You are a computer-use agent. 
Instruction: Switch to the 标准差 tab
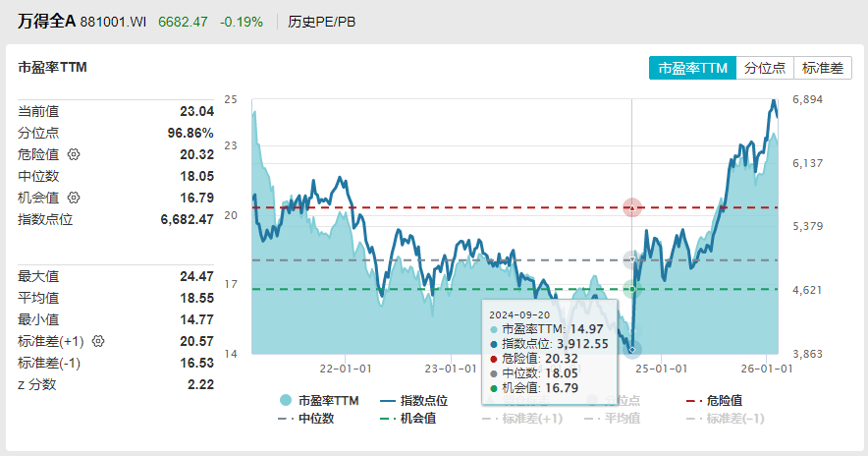[823, 68]
